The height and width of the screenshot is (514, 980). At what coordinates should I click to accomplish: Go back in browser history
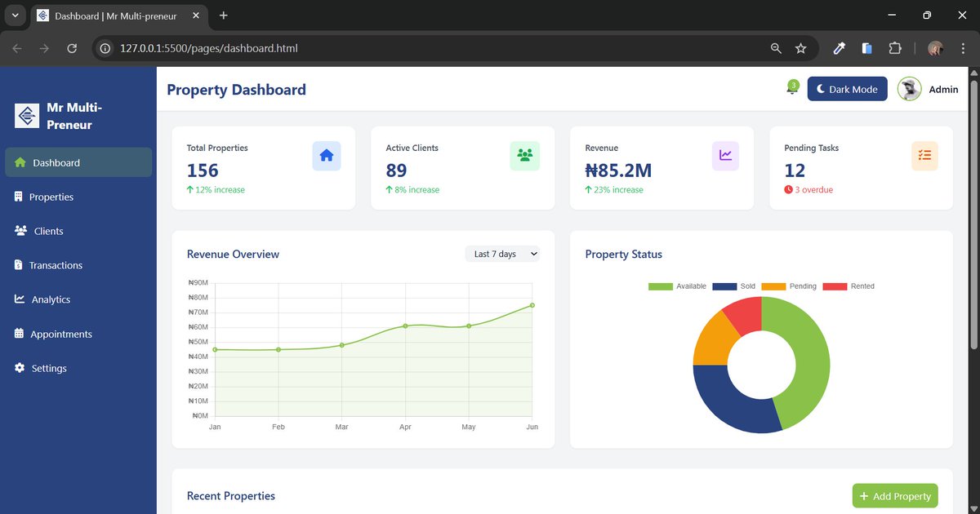tap(17, 48)
